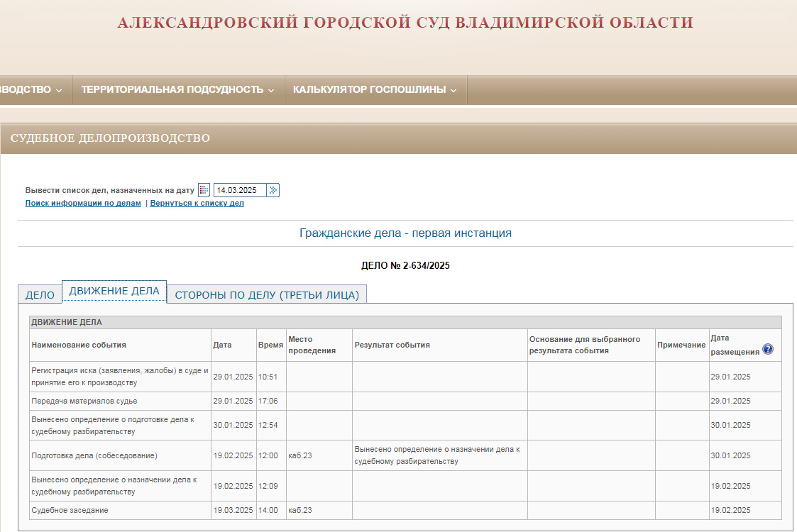Switch to the Дело tab
This screenshot has height=532, width=797.
(x=40, y=294)
